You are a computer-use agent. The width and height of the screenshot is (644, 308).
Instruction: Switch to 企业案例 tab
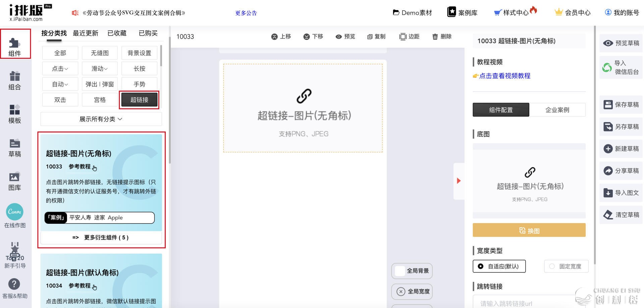tap(557, 110)
